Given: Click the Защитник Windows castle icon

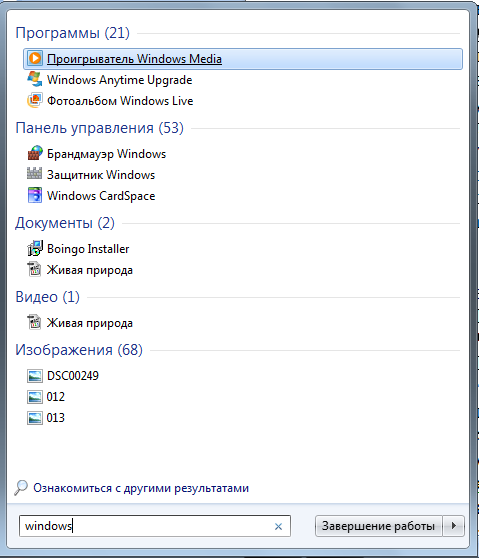Looking at the screenshot, I should (x=35, y=174).
